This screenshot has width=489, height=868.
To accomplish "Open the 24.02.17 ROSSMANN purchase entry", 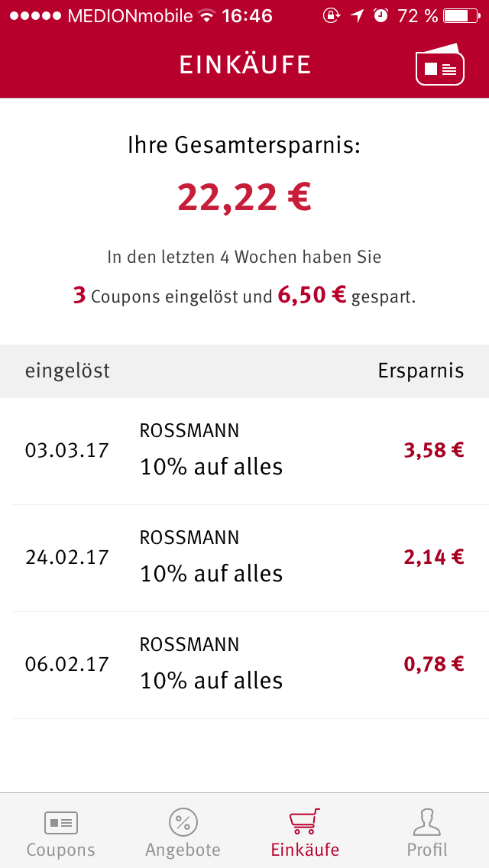I will click(x=244, y=558).
